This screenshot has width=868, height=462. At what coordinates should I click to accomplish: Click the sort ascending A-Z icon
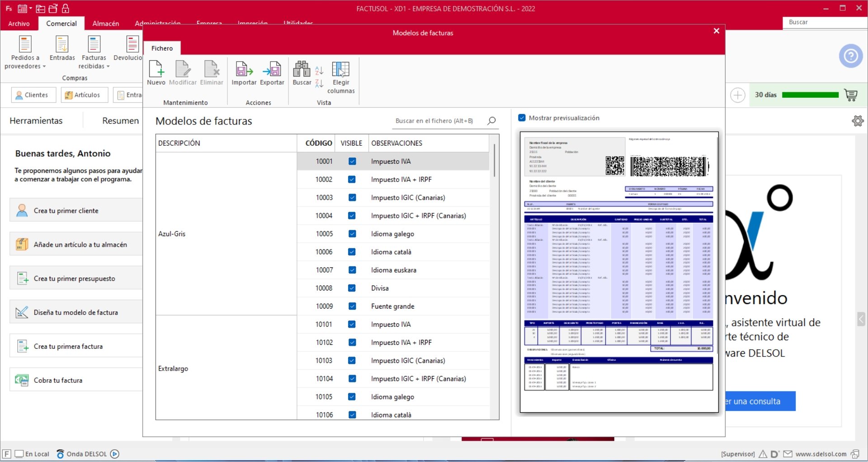(x=319, y=71)
